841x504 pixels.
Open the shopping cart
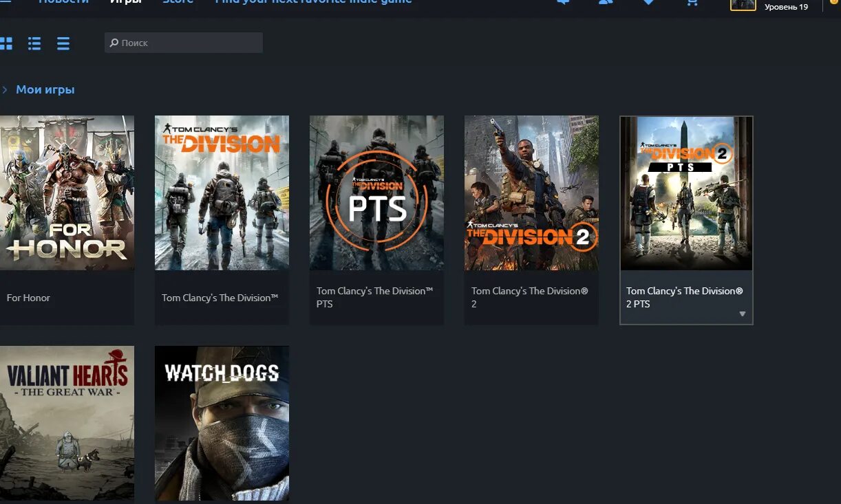click(692, 3)
